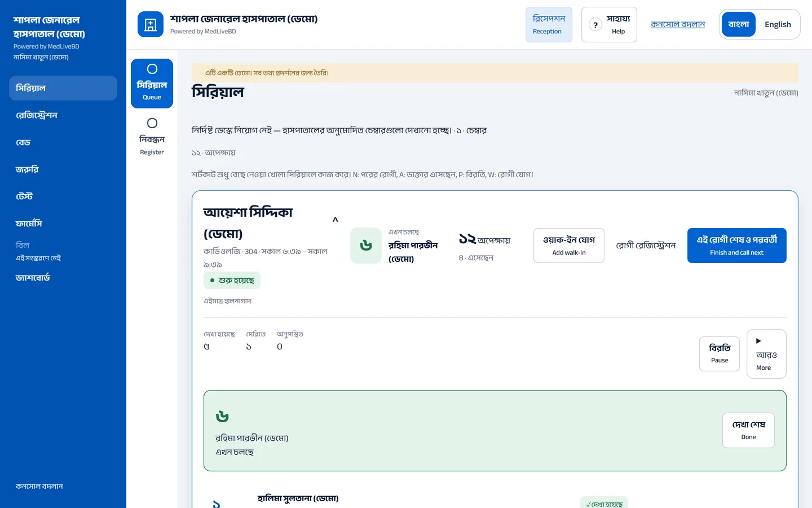Switch language to English
This screenshot has height=508, width=812.
778,24
